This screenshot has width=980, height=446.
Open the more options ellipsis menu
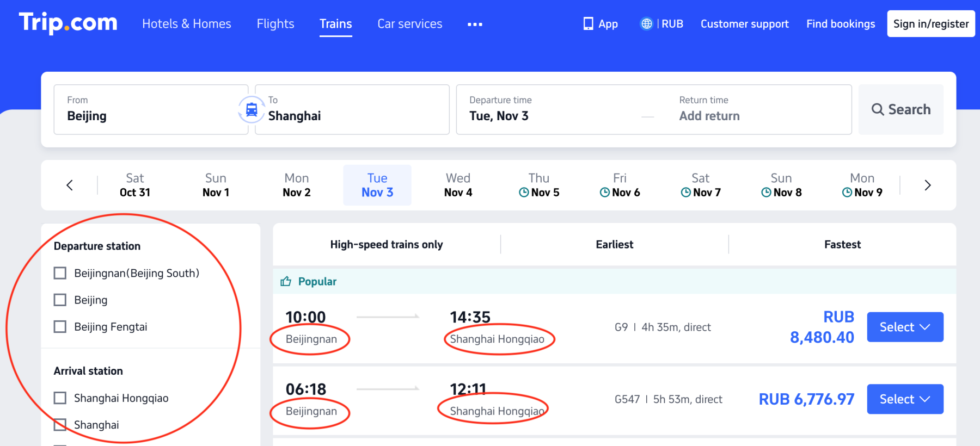tap(475, 24)
